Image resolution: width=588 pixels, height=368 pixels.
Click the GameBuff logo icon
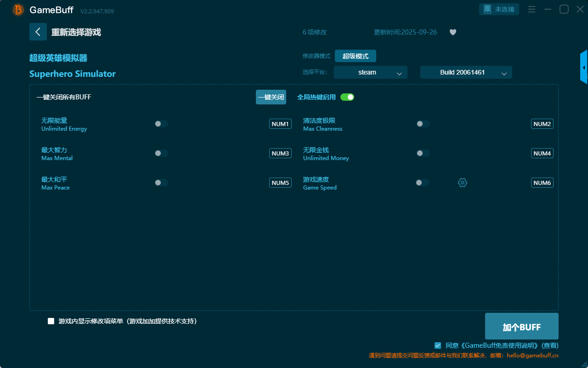coord(18,10)
